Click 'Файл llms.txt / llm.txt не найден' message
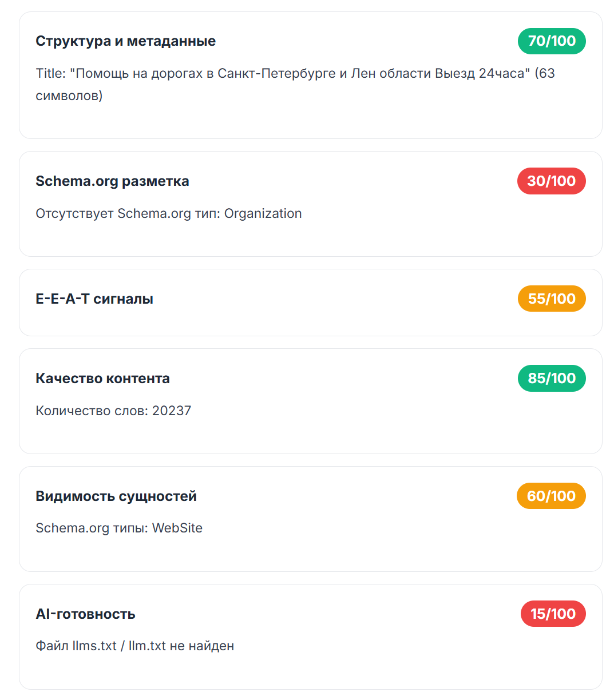 tap(134, 646)
